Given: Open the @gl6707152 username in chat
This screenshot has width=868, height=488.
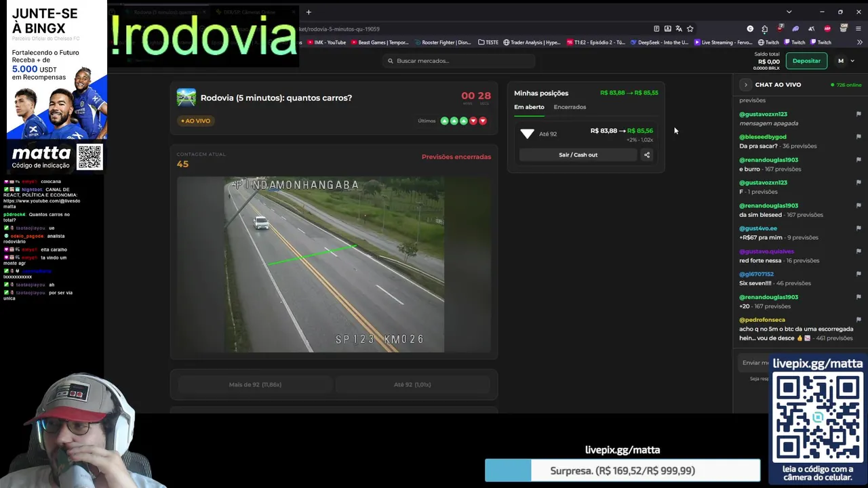Looking at the screenshot, I should (756, 274).
